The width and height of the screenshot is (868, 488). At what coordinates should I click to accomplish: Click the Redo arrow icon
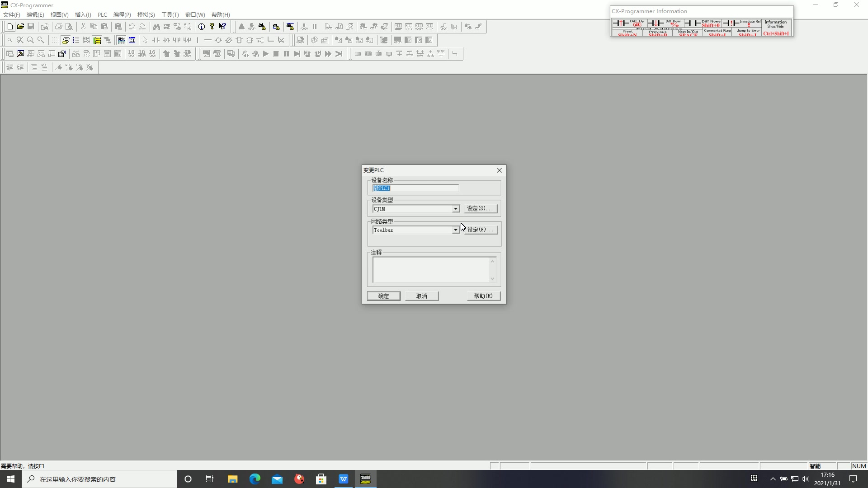tap(142, 27)
